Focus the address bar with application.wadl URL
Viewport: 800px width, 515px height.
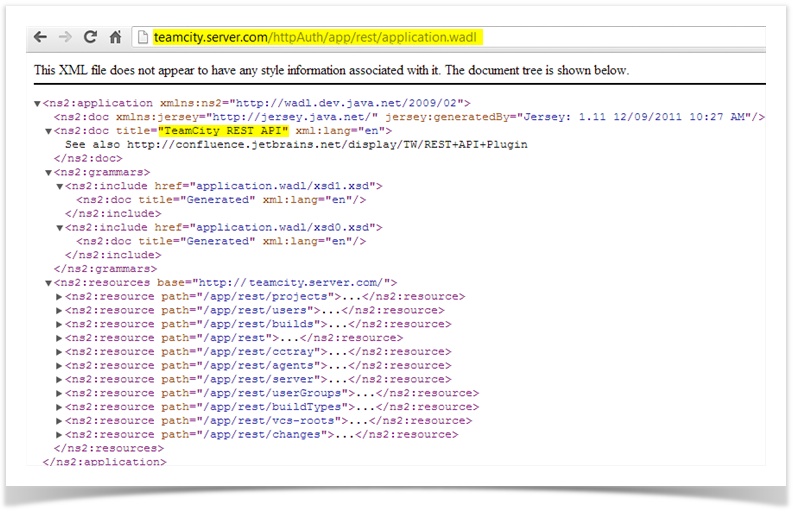[x=450, y=37]
